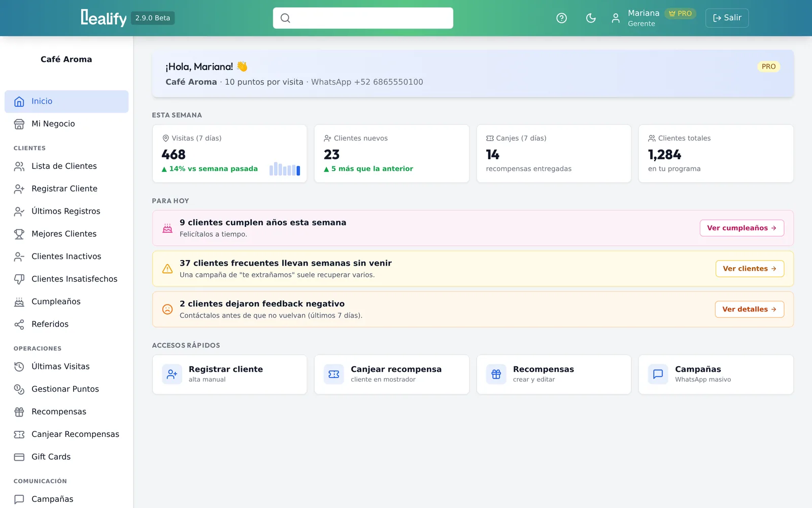Click the sidebar Recompensas gift icon

tap(19, 411)
